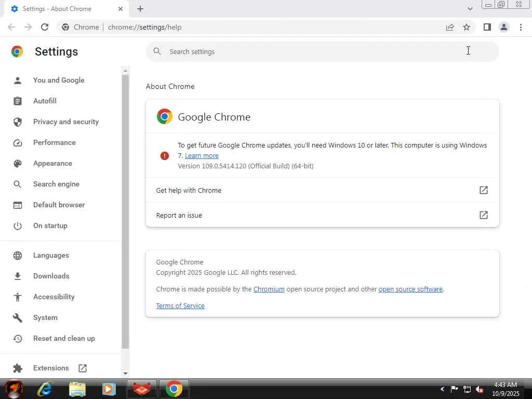Image resolution: width=532 pixels, height=399 pixels.
Task: Bookmark this tab with the star icon
Action: pos(467,27)
